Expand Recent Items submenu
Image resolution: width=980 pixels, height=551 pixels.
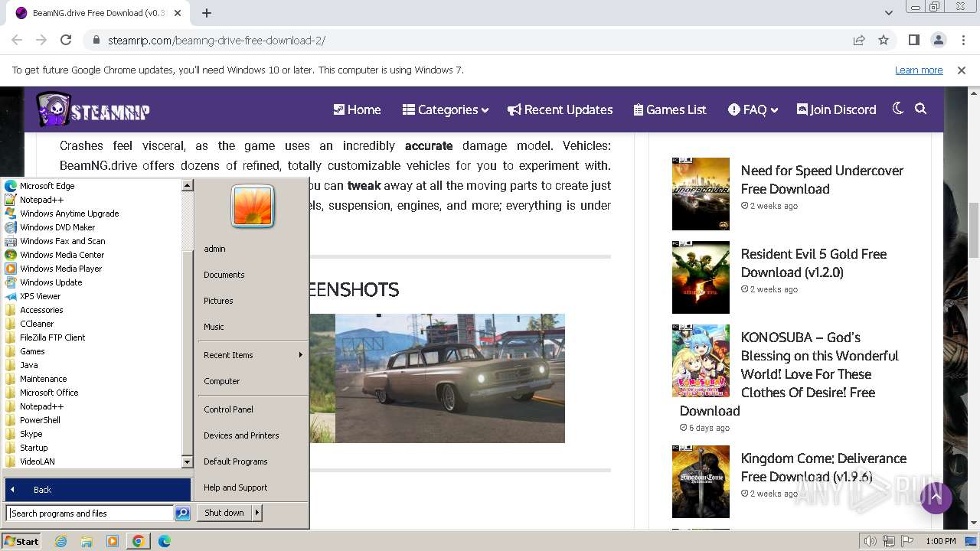point(253,355)
